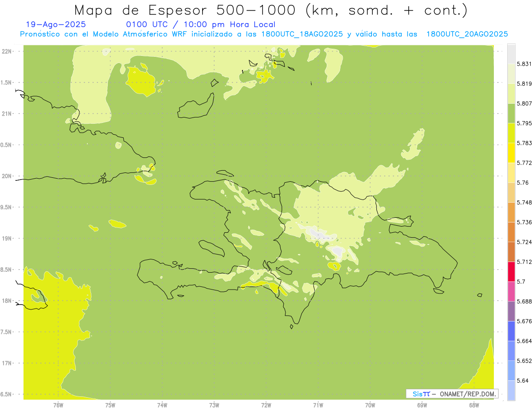Click the legend value '5.7'
532x411 pixels.
point(521,282)
